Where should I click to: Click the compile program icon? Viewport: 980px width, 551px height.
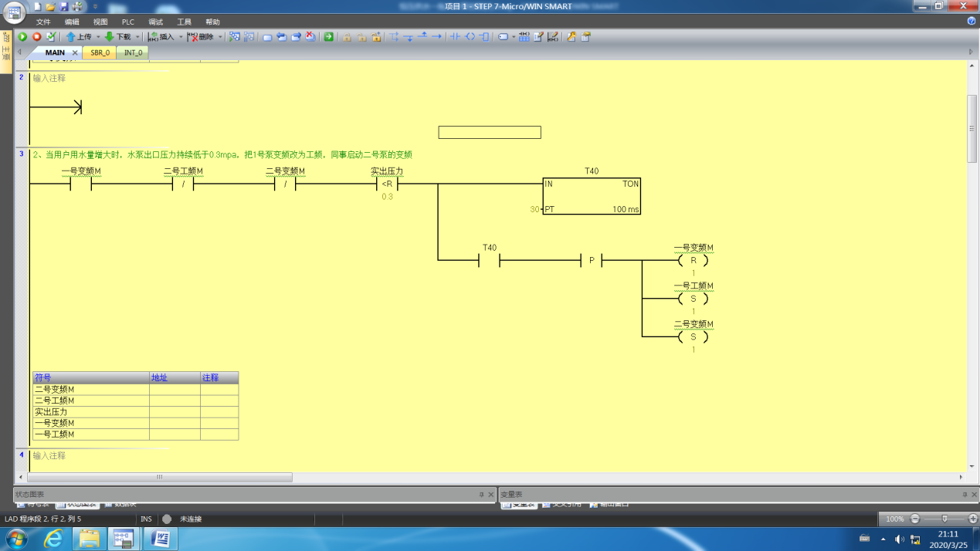click(x=51, y=36)
